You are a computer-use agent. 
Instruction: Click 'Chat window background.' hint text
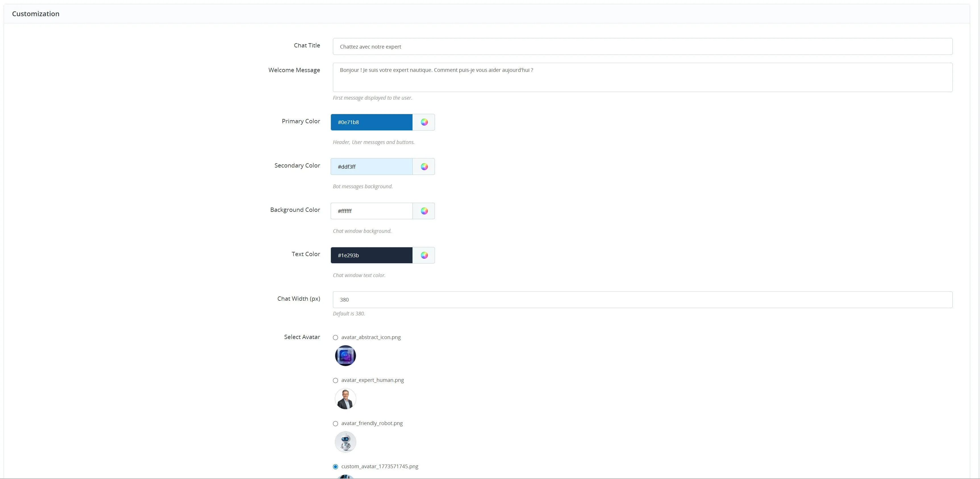click(362, 231)
